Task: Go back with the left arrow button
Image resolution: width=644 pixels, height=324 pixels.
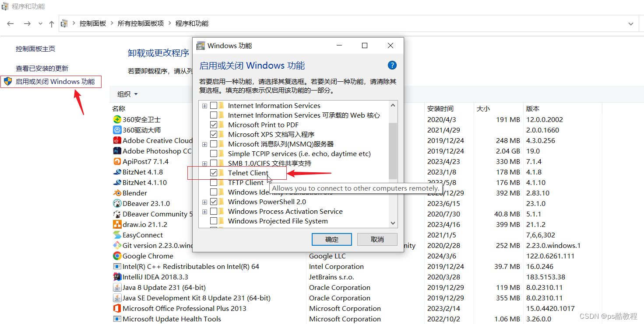Action: [x=11, y=24]
